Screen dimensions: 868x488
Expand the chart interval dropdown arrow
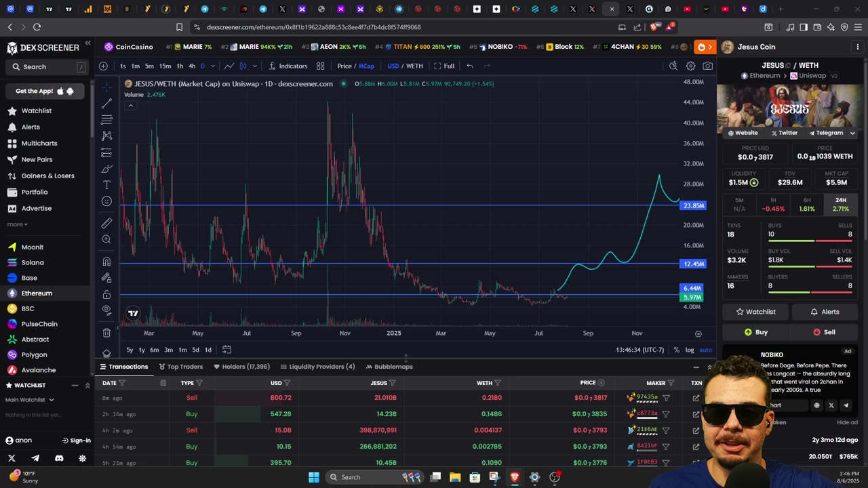pyautogui.click(x=213, y=66)
